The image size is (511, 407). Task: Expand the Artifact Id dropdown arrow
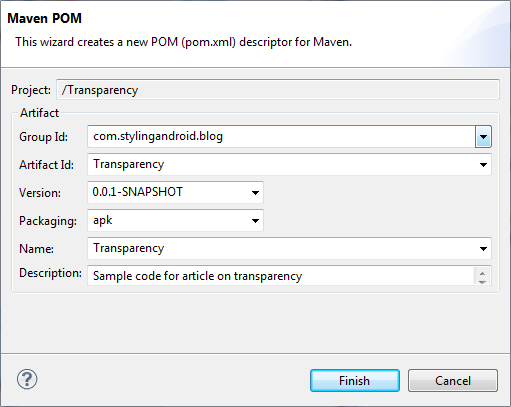pyautogui.click(x=483, y=165)
